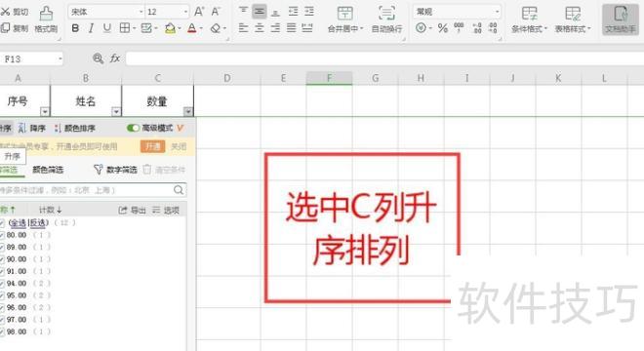
Task: Click the decrease font size A icon
Action: (x=216, y=12)
